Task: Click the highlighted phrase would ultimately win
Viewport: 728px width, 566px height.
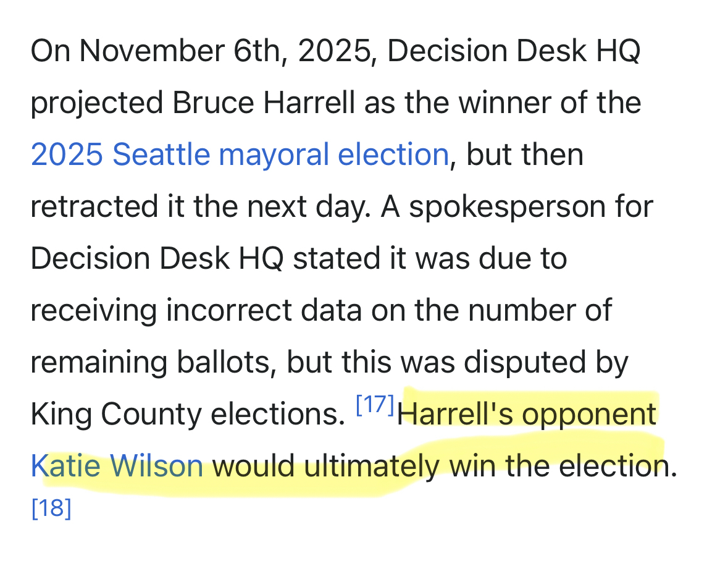Action: (325, 466)
